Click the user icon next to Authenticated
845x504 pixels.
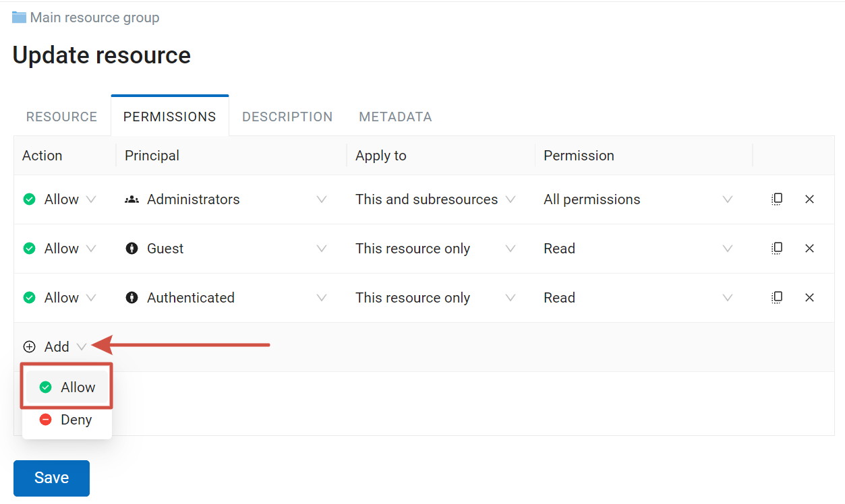tap(132, 298)
